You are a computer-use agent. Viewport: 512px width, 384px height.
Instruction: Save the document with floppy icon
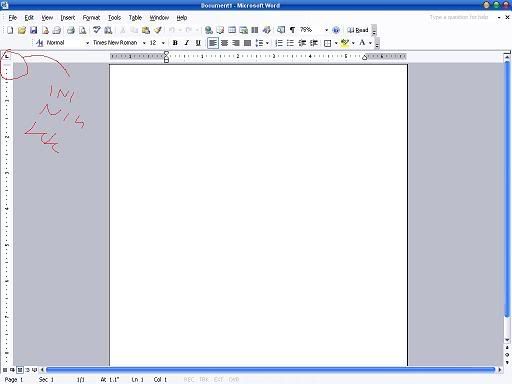point(33,30)
